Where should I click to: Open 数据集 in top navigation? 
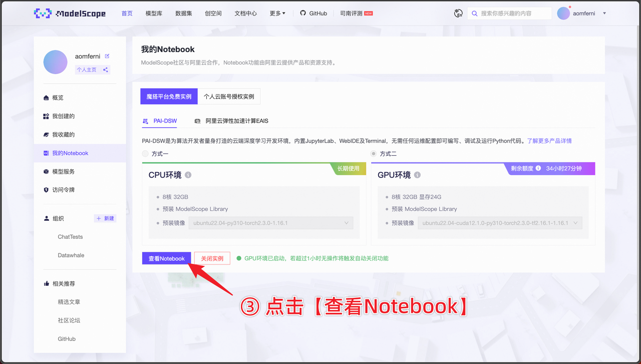[x=184, y=14]
